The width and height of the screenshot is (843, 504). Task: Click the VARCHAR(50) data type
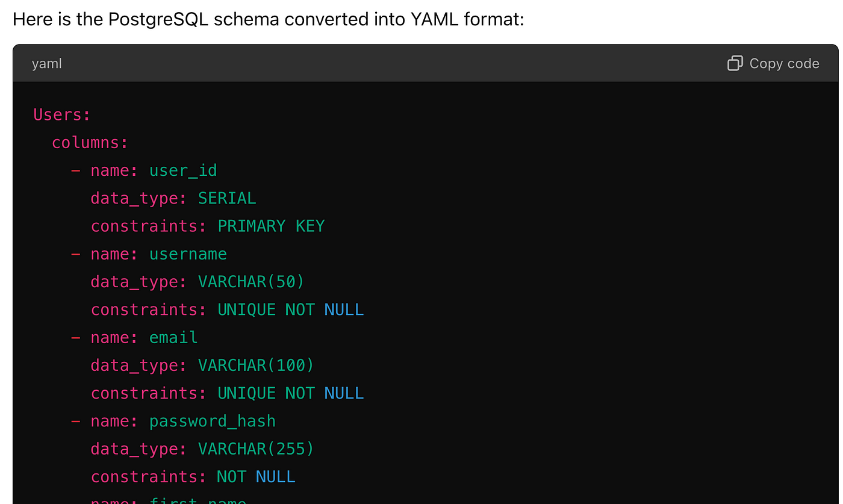[251, 282]
